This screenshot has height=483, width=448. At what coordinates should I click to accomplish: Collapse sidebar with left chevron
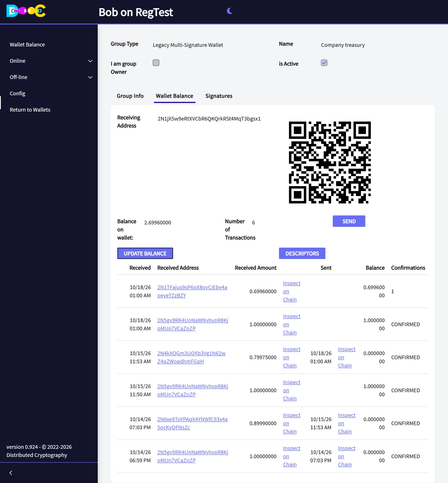(x=11, y=473)
